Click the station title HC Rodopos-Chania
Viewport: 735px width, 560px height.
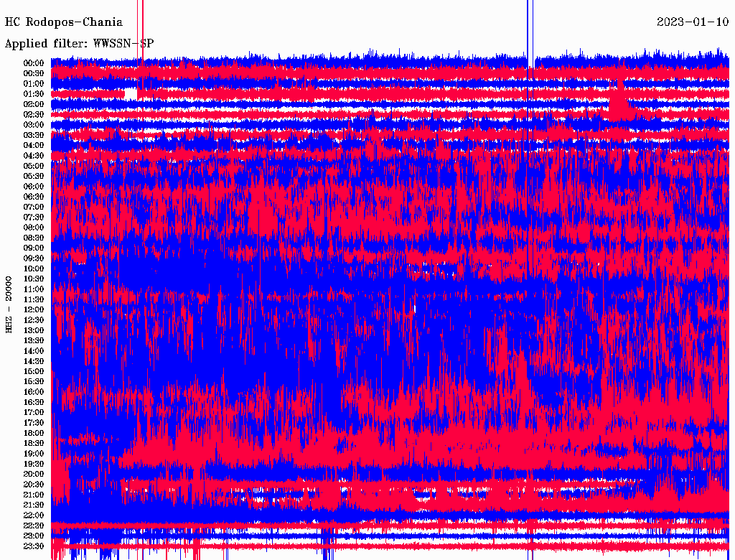(x=64, y=22)
